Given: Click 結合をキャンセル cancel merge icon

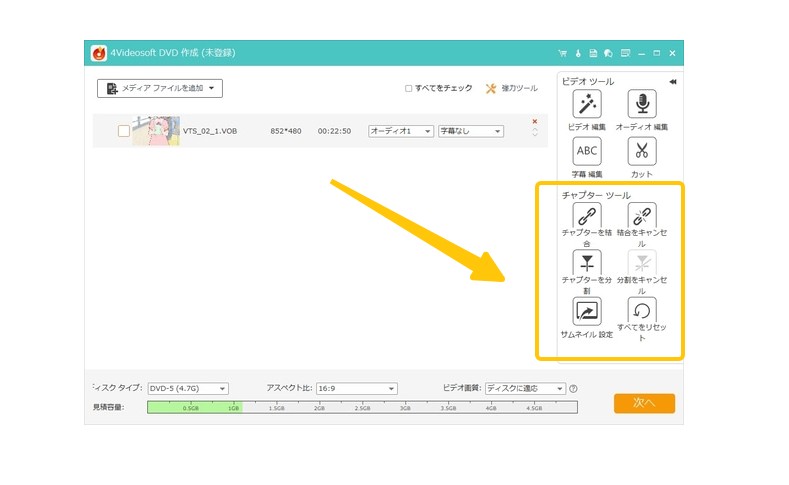Looking at the screenshot, I should click(x=641, y=216).
